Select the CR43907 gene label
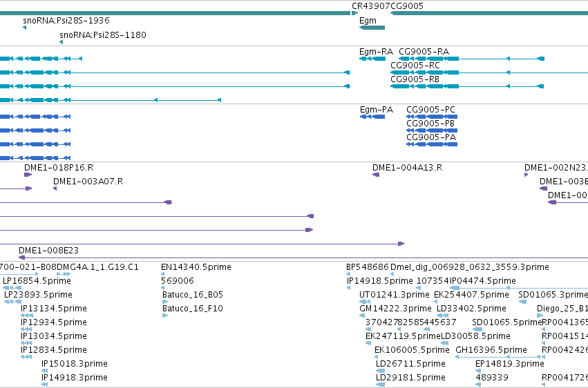This screenshot has height=388, width=588. (370, 6)
